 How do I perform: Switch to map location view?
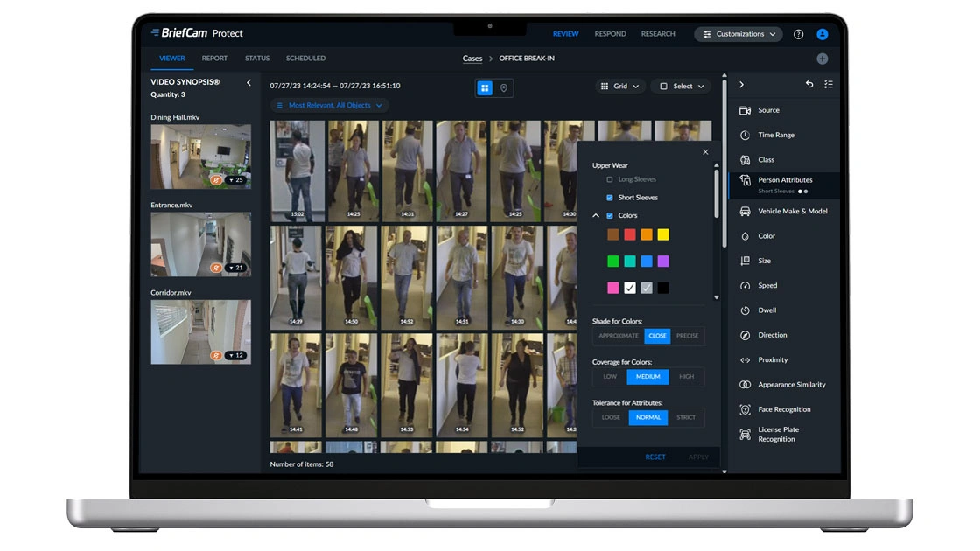pyautogui.click(x=504, y=87)
